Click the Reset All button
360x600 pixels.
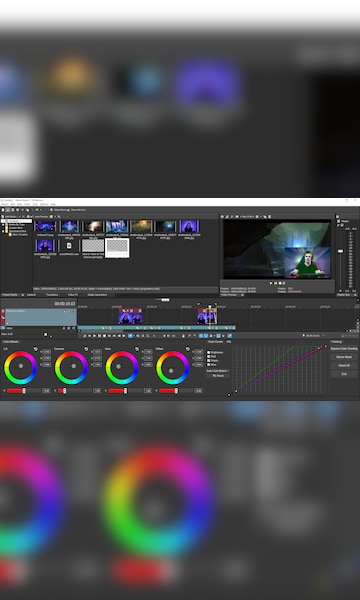point(344,365)
